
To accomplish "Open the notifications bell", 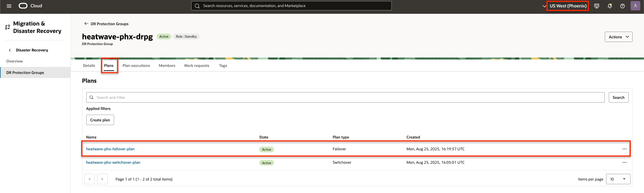I will (x=610, y=6).
